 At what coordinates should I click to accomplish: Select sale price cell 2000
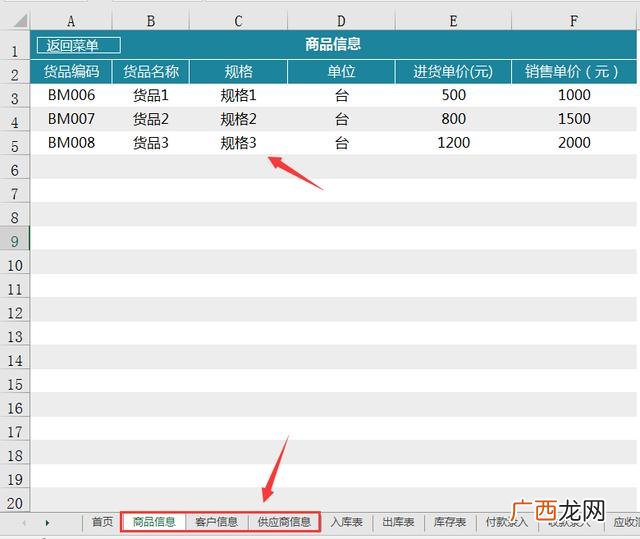[574, 142]
